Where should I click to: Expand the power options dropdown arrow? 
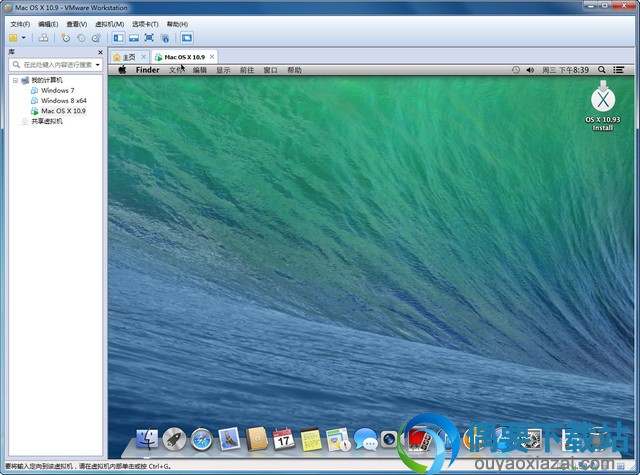click(x=24, y=38)
